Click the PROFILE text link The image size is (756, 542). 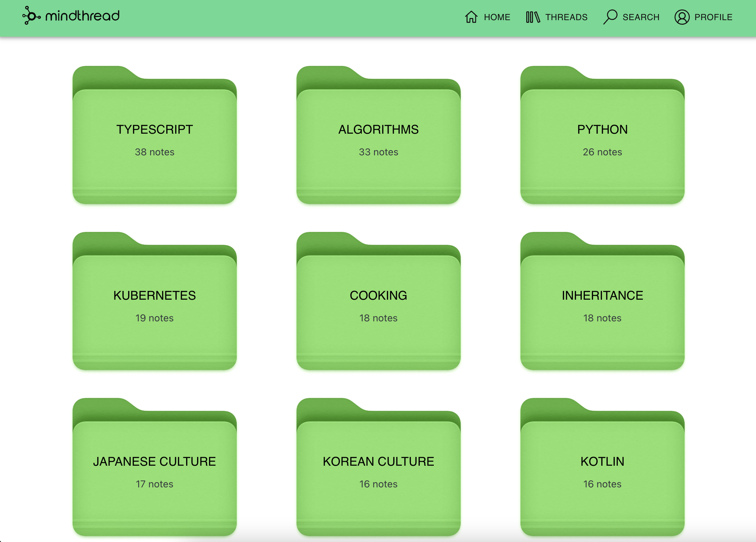[713, 17]
